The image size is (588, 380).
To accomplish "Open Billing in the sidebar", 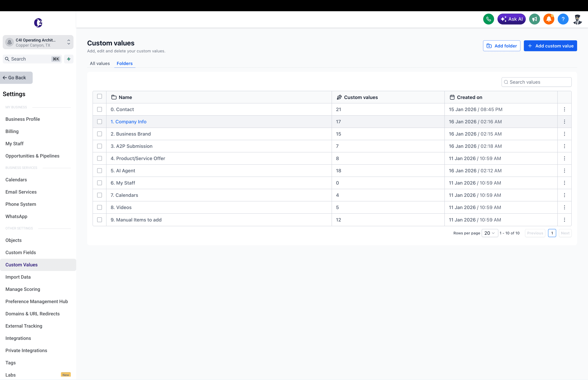I will [12, 131].
